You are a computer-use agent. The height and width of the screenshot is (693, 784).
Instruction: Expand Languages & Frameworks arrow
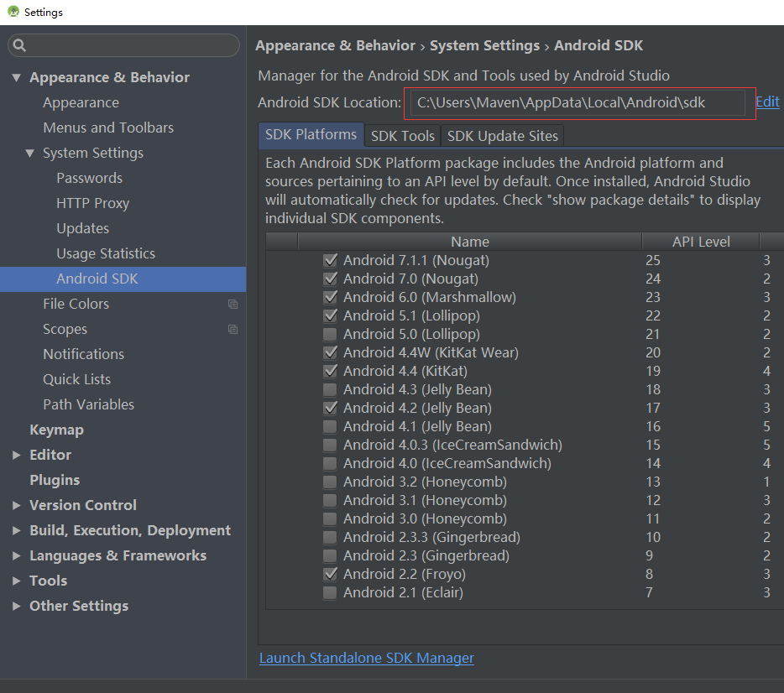pyautogui.click(x=17, y=555)
